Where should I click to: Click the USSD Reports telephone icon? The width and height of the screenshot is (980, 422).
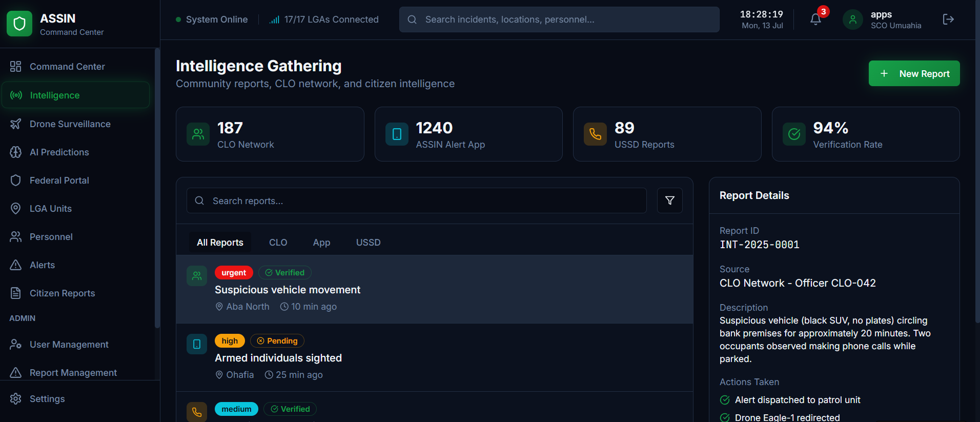click(x=595, y=134)
